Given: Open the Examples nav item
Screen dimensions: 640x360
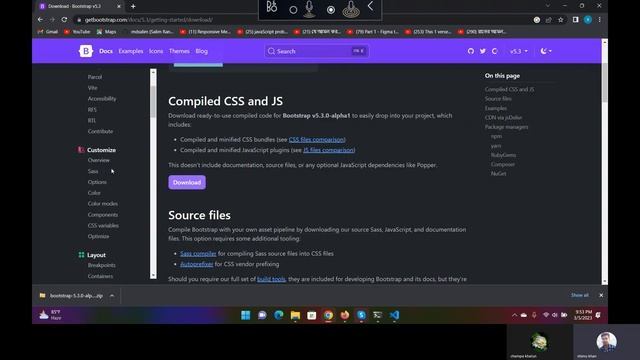Looking at the screenshot, I should 131,51.
